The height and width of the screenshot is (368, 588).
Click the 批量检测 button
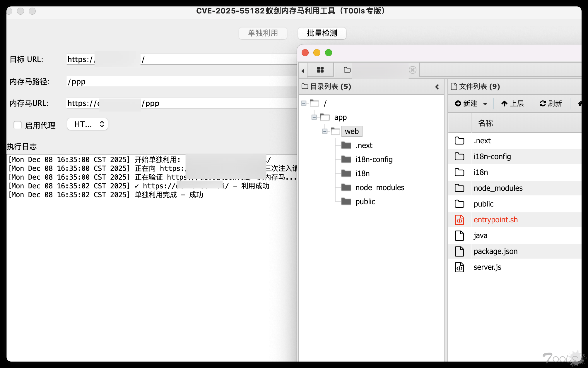tap(322, 33)
